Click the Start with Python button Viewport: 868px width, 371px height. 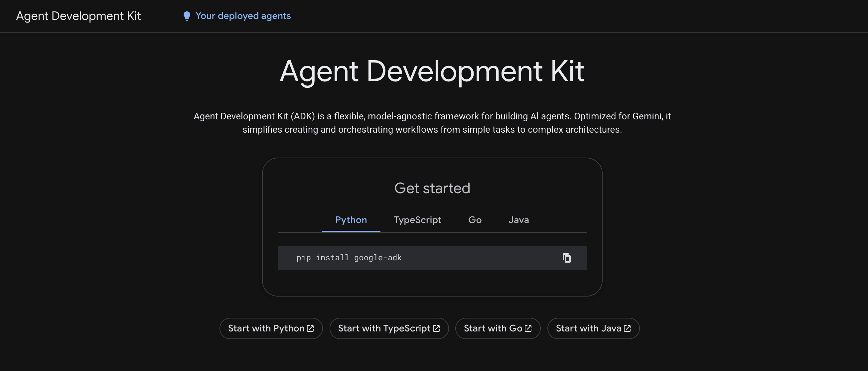click(271, 328)
